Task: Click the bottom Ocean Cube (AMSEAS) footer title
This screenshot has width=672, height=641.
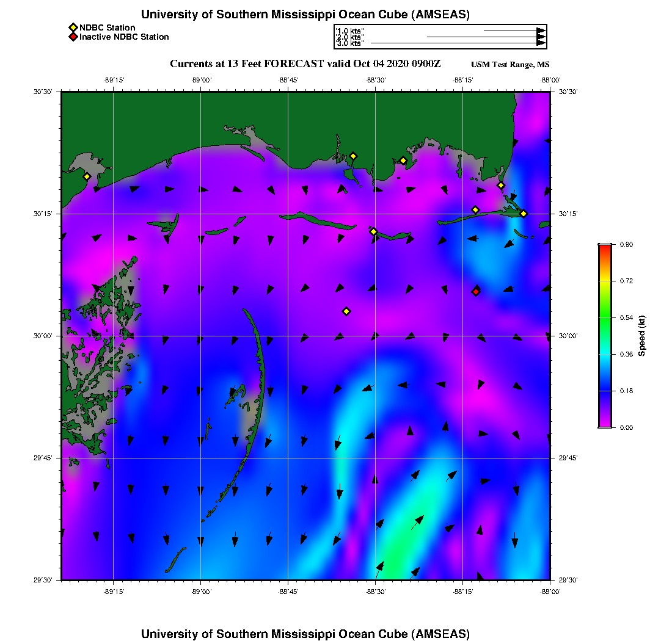Action: click(x=305, y=633)
